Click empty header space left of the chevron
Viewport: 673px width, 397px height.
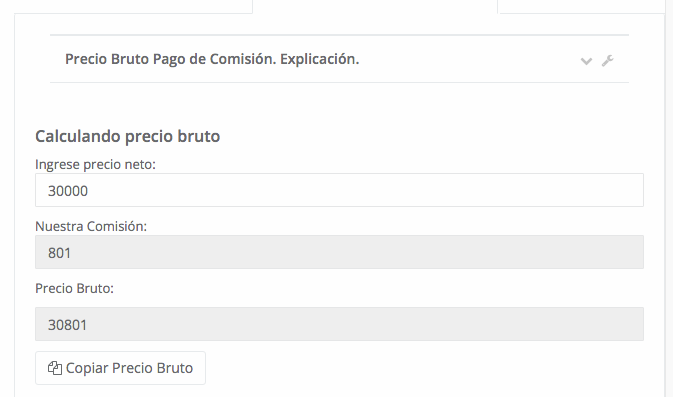468,59
